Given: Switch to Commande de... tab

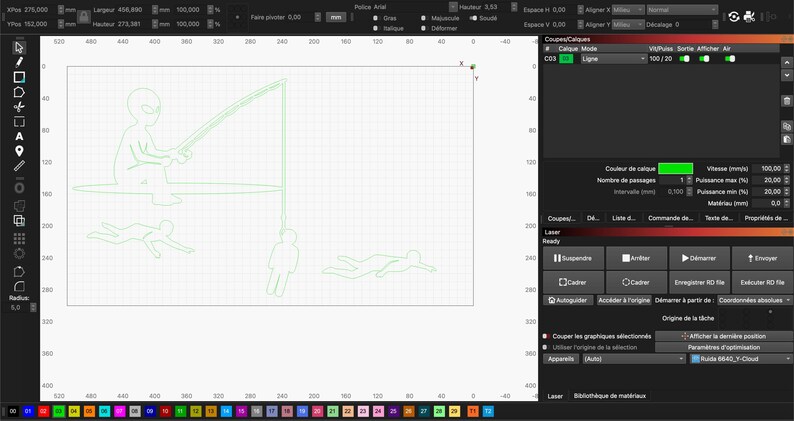Looking at the screenshot, I should [x=670, y=218].
